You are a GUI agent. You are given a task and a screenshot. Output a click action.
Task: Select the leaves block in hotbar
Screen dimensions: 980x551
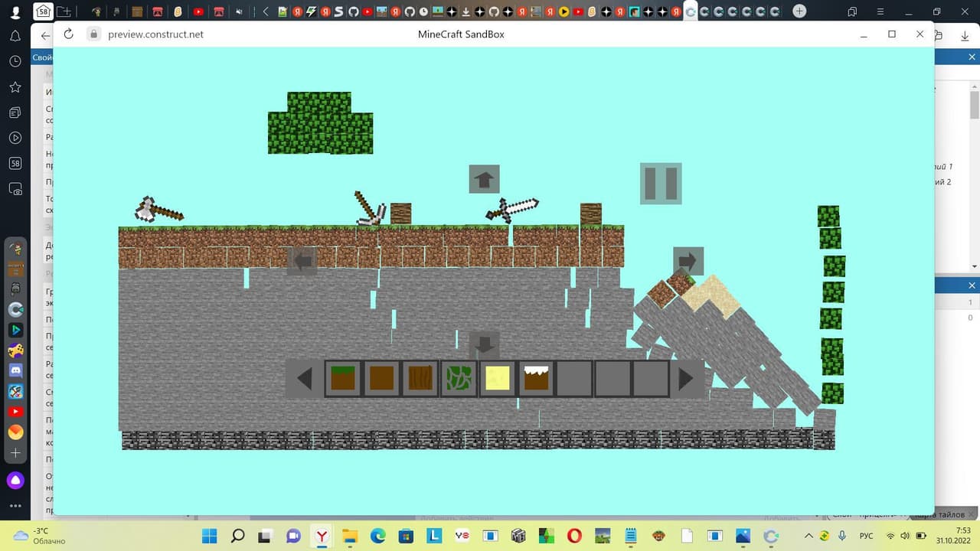coord(459,379)
